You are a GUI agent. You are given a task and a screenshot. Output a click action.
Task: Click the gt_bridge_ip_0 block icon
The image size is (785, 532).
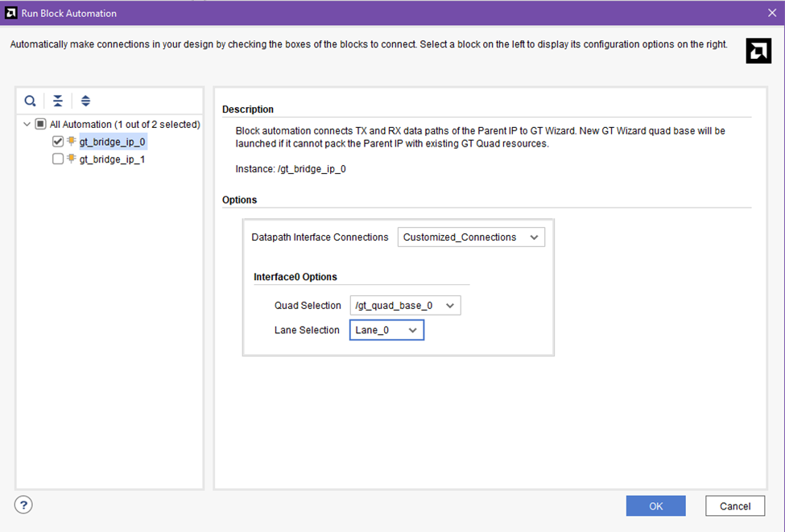[72, 142]
